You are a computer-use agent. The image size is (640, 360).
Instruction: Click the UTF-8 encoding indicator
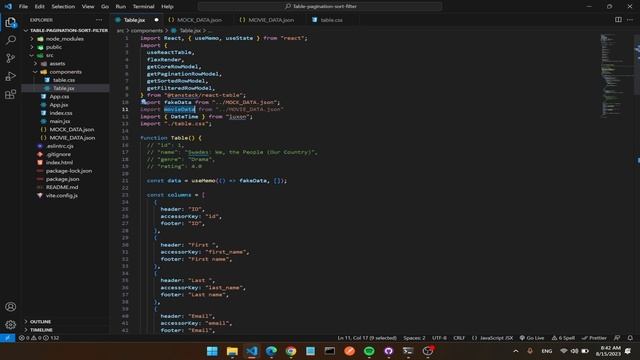tap(439, 338)
